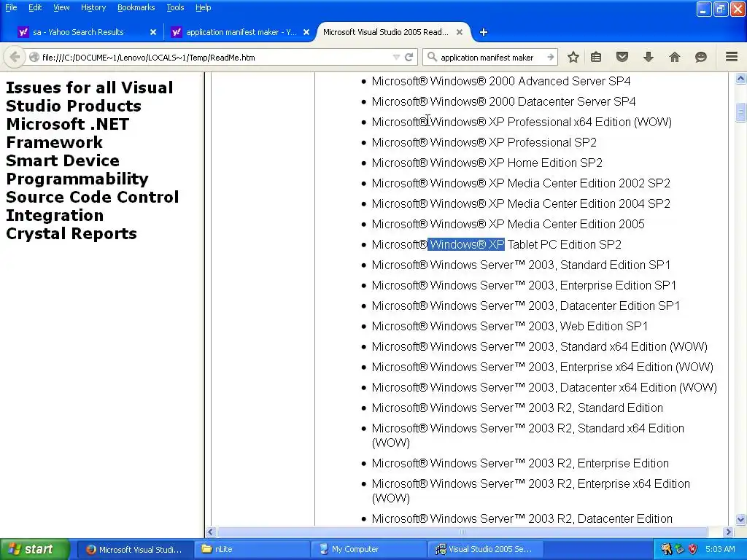Open the Downloads arrow icon
This screenshot has width=747, height=560.
649,57
